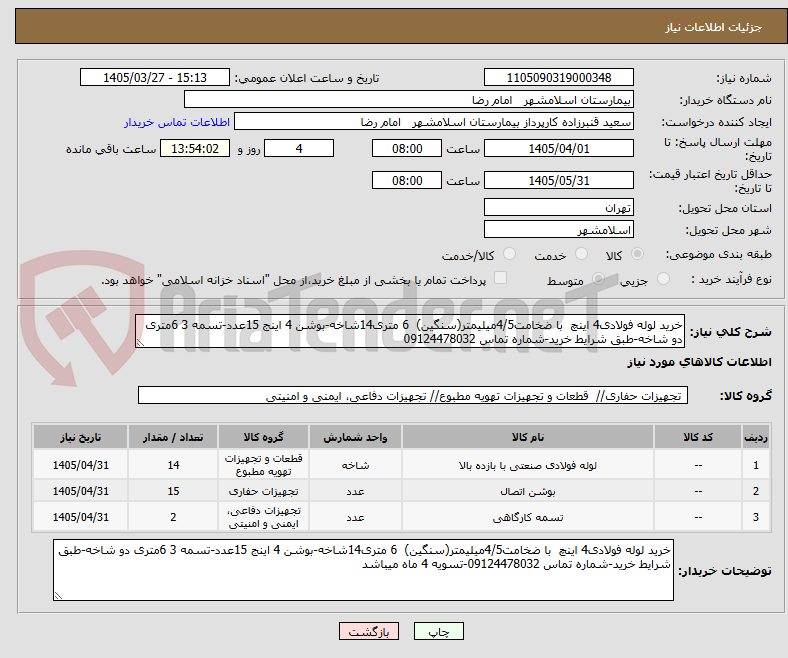Screen dimensions: 788x658
Task: Click the اطلاعات کالاهای مورد نیاز section heading
Action: 699,362
